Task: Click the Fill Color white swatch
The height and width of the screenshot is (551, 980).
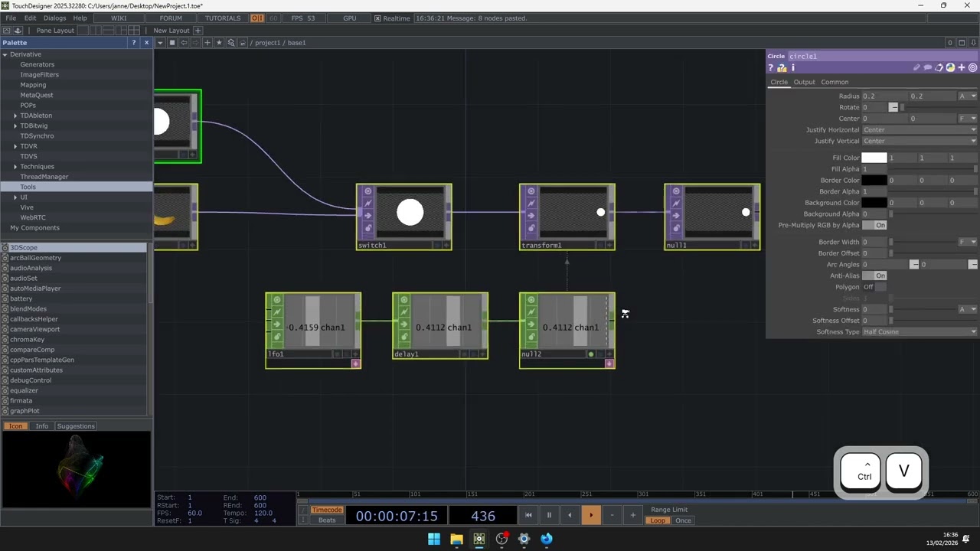Action: coord(874,158)
